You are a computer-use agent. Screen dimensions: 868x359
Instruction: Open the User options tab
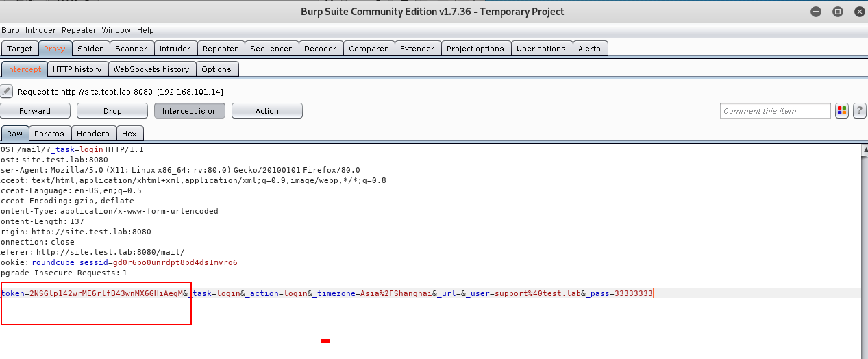coord(541,49)
